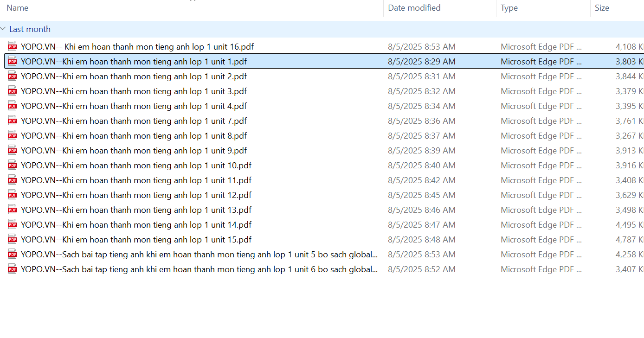The image size is (644, 338).
Task: Select the unit 3.pdf file name
Action: pyautogui.click(x=134, y=91)
